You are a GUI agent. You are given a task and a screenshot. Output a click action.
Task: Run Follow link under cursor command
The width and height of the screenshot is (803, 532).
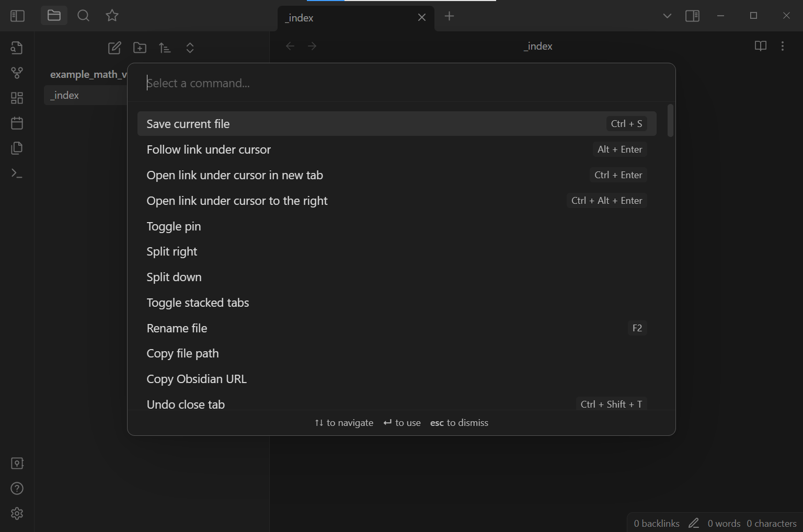coord(397,149)
